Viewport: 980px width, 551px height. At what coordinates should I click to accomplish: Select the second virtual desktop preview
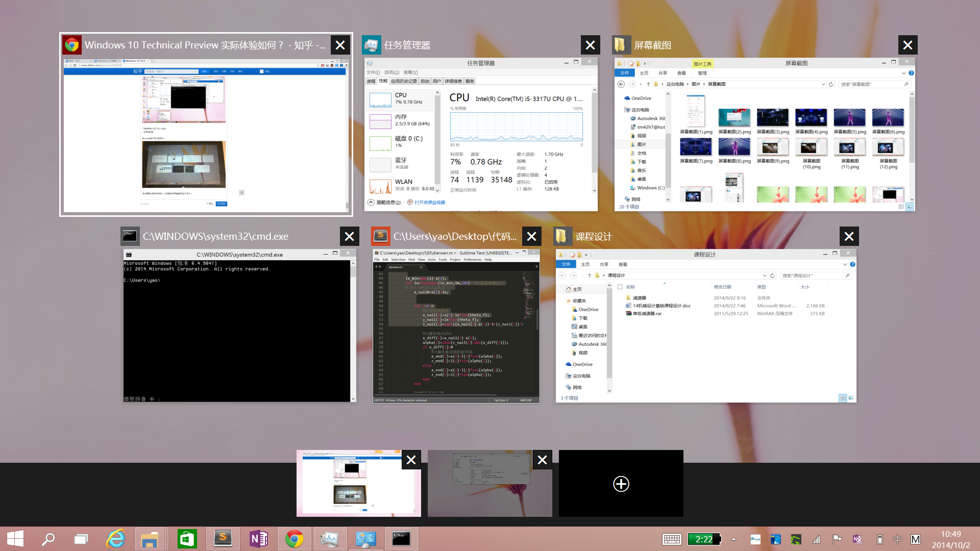[x=490, y=483]
